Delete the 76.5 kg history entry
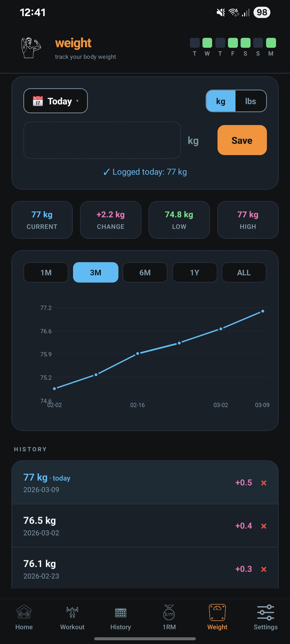 click(264, 526)
